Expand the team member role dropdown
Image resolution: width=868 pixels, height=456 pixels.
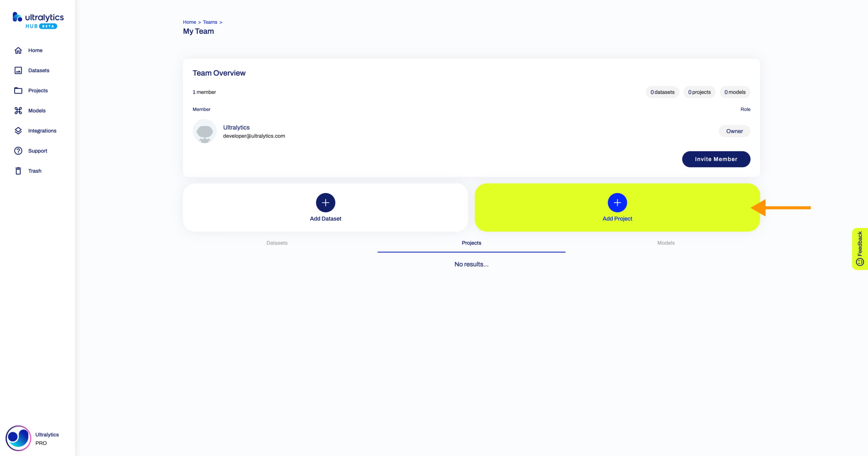tap(734, 131)
